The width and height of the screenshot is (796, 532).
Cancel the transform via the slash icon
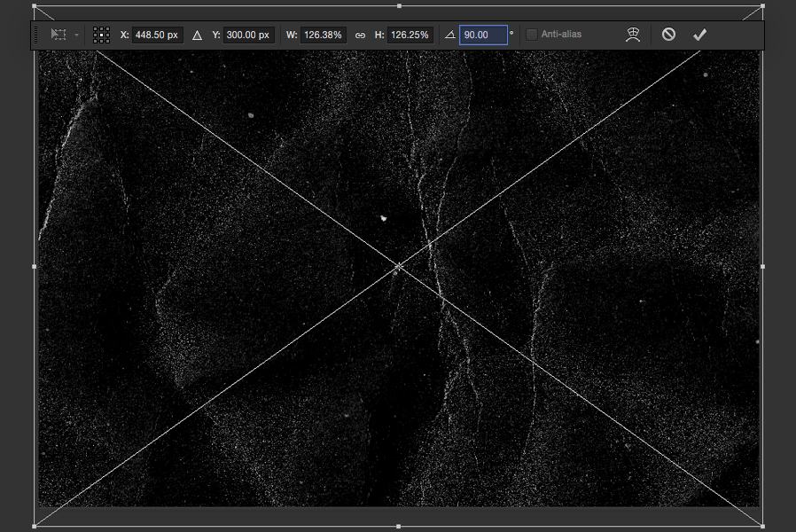[667, 34]
